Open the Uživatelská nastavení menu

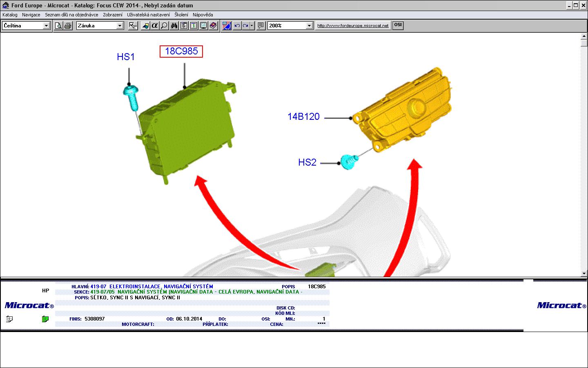pos(148,15)
